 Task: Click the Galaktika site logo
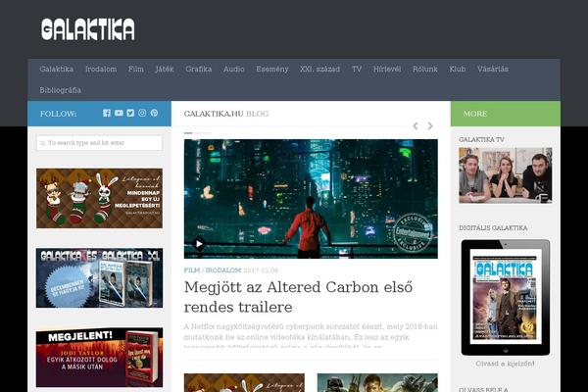(x=88, y=28)
